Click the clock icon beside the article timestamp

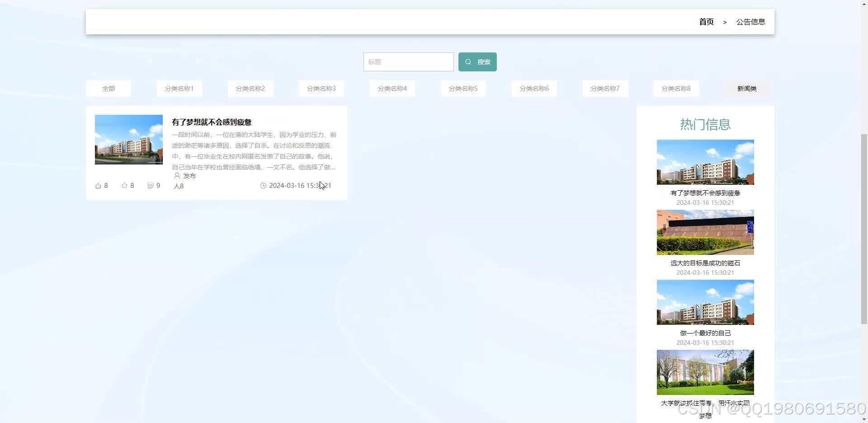click(263, 186)
